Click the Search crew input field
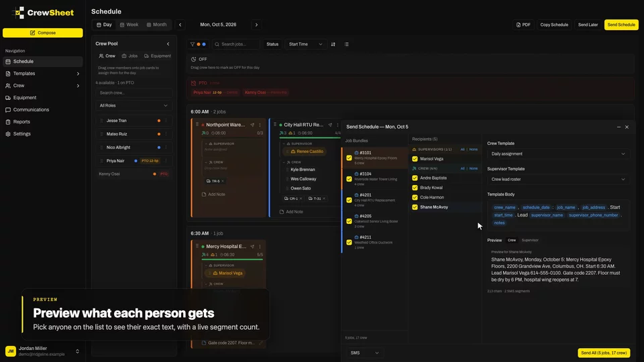 click(134, 93)
